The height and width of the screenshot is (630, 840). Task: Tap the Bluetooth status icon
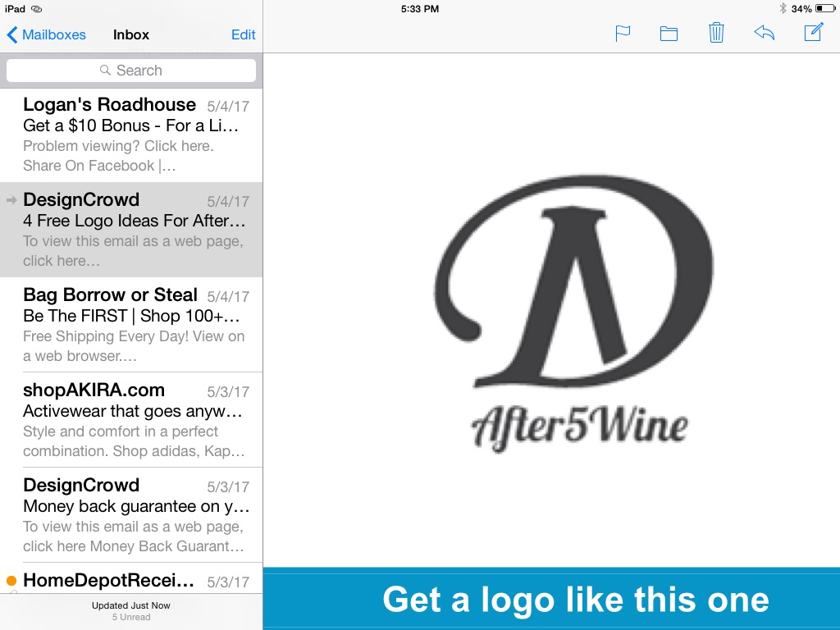point(783,8)
